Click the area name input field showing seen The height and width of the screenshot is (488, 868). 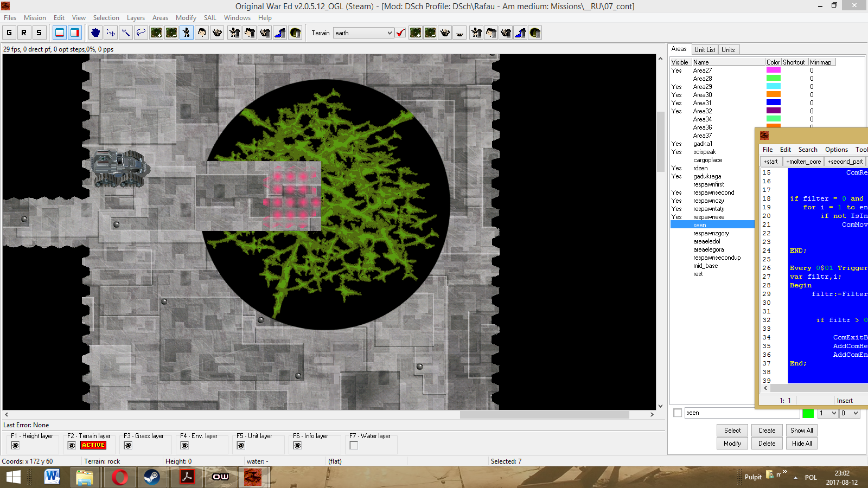pos(742,413)
